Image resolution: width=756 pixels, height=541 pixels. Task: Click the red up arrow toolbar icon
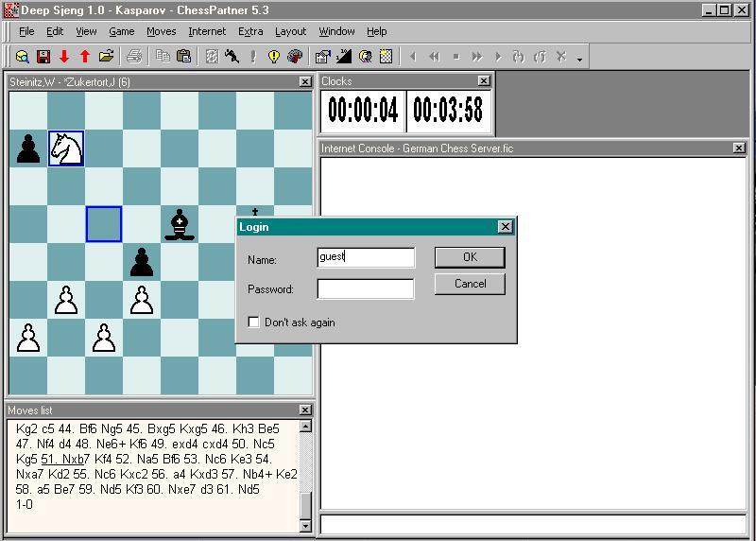tap(85, 57)
